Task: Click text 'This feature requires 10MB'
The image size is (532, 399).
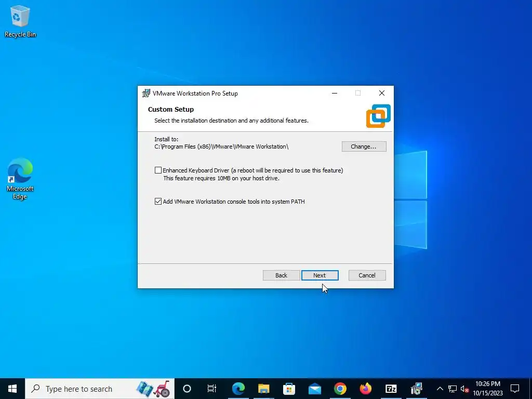Action: 221,178
